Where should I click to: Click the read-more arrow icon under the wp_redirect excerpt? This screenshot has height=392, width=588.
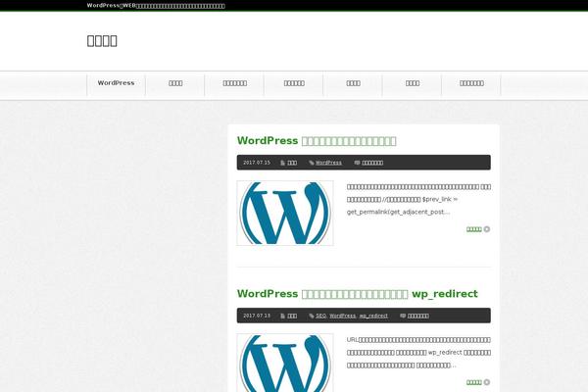(487, 382)
